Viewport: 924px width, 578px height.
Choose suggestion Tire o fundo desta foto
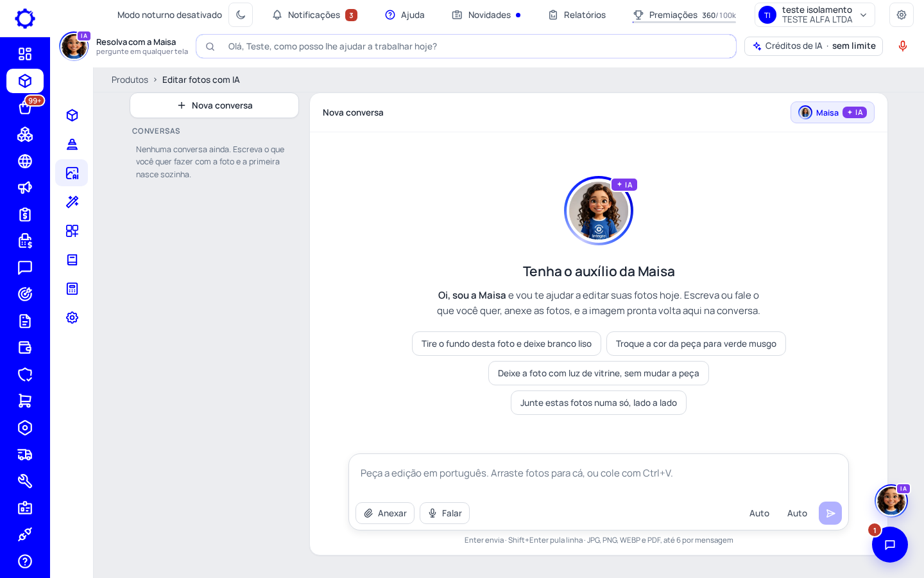(x=506, y=344)
